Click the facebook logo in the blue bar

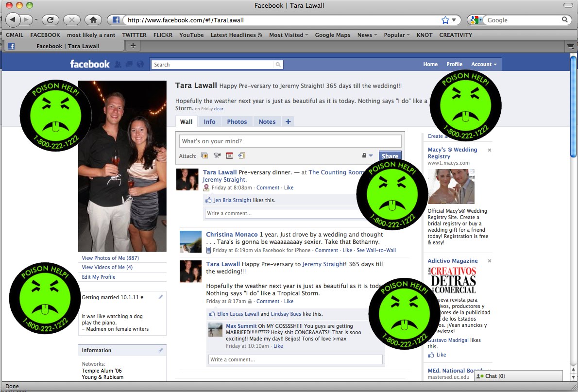click(89, 64)
